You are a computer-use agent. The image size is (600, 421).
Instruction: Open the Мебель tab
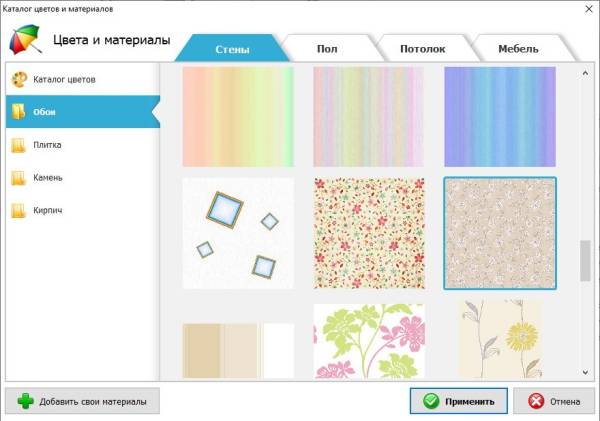coord(518,48)
